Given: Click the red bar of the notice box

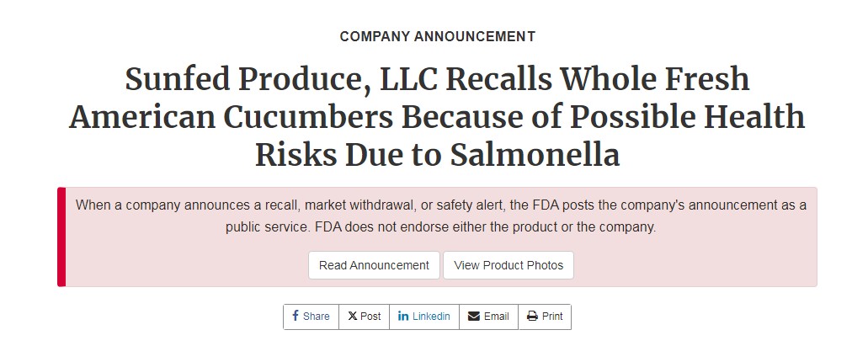Looking at the screenshot, I should (x=61, y=237).
